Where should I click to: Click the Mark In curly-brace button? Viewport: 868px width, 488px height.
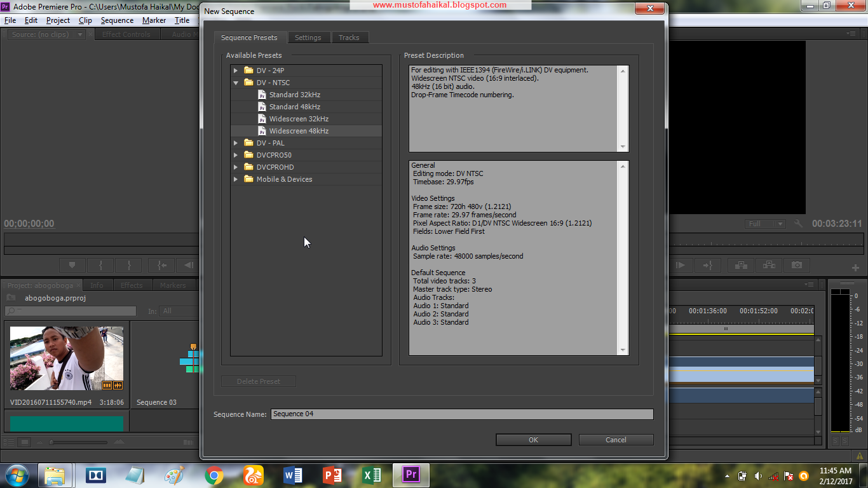pos(100,265)
